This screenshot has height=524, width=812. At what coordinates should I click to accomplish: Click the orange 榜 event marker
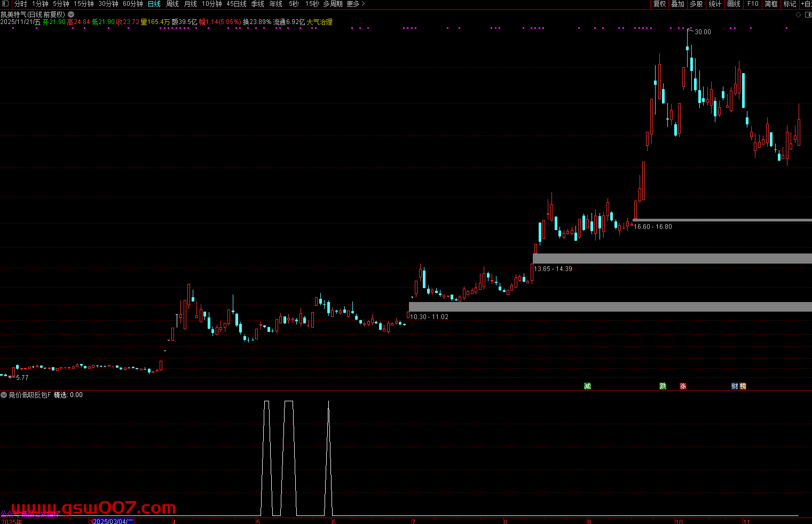coord(743,386)
